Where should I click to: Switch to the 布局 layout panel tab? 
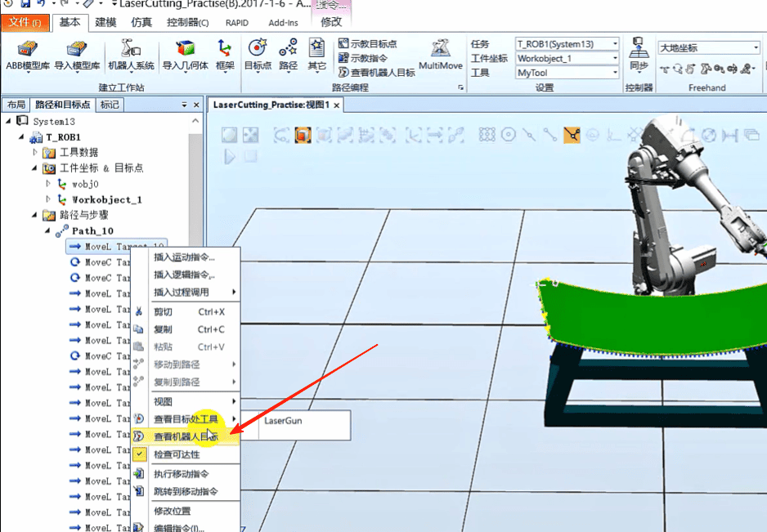coord(16,105)
